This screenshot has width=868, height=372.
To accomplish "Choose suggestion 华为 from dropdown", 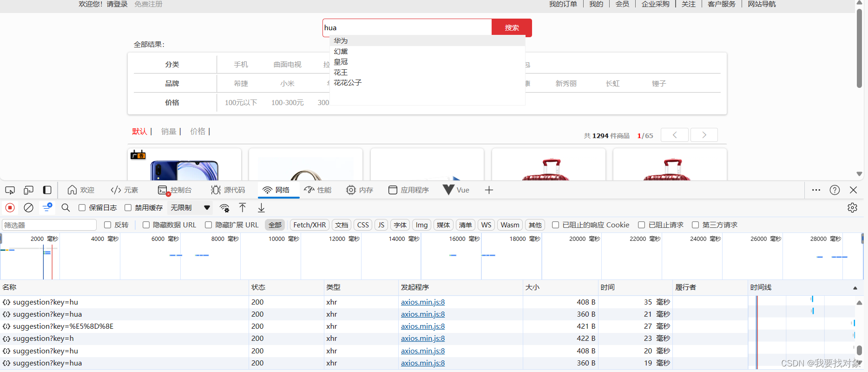I will [x=427, y=41].
